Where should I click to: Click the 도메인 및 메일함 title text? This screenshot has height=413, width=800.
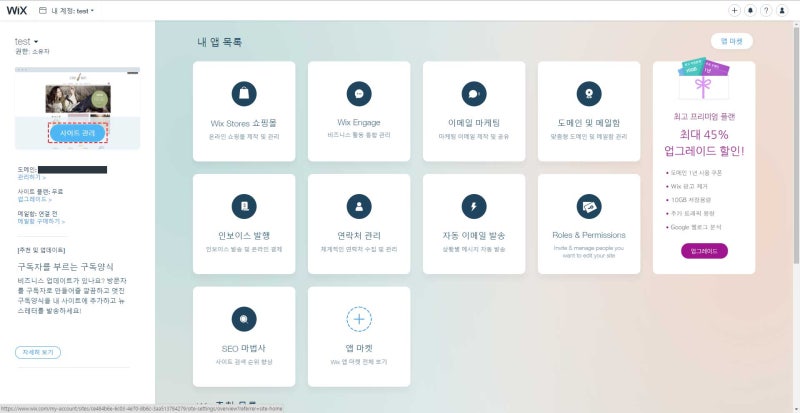(x=589, y=124)
